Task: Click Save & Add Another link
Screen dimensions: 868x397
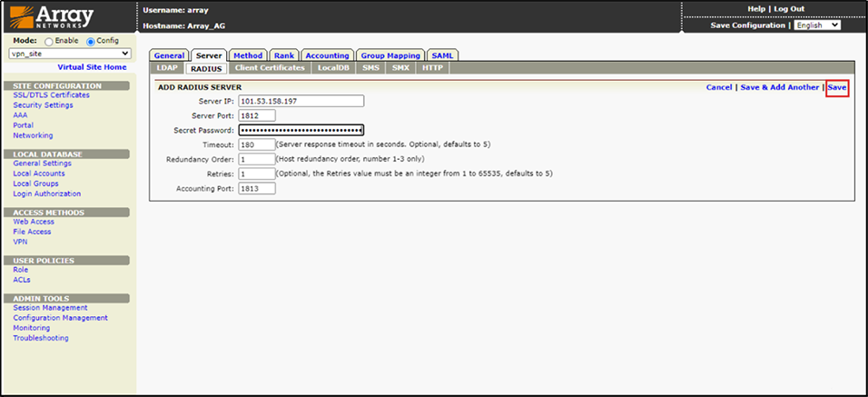Action: 779,87
